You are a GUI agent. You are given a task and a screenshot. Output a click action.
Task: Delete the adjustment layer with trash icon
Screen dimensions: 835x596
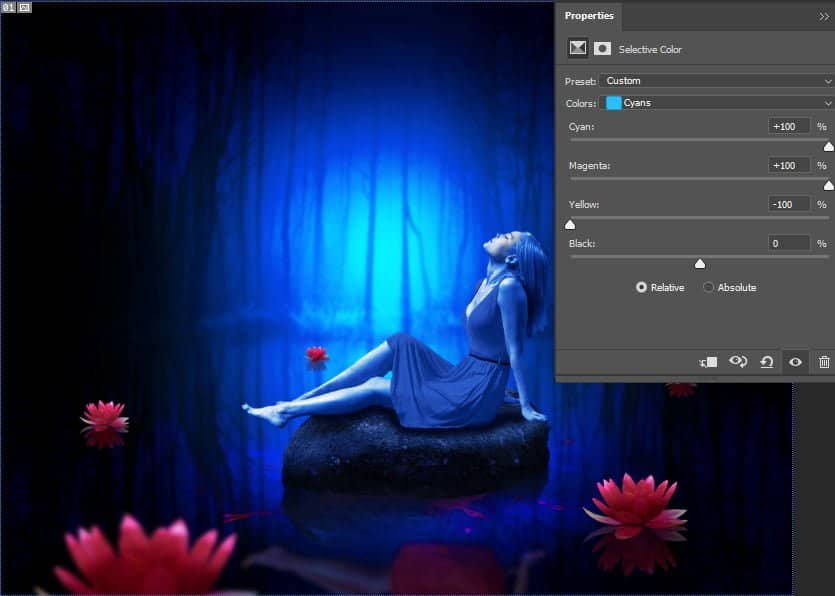click(x=823, y=362)
